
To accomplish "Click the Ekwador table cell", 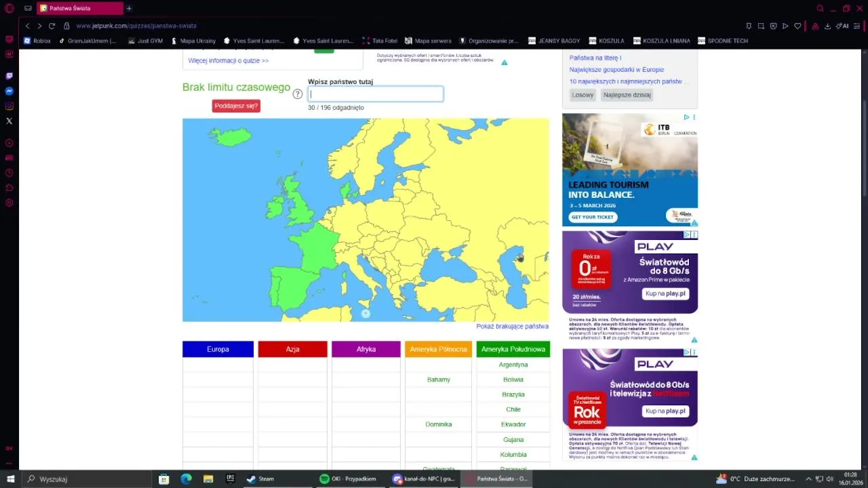I will pos(513,424).
